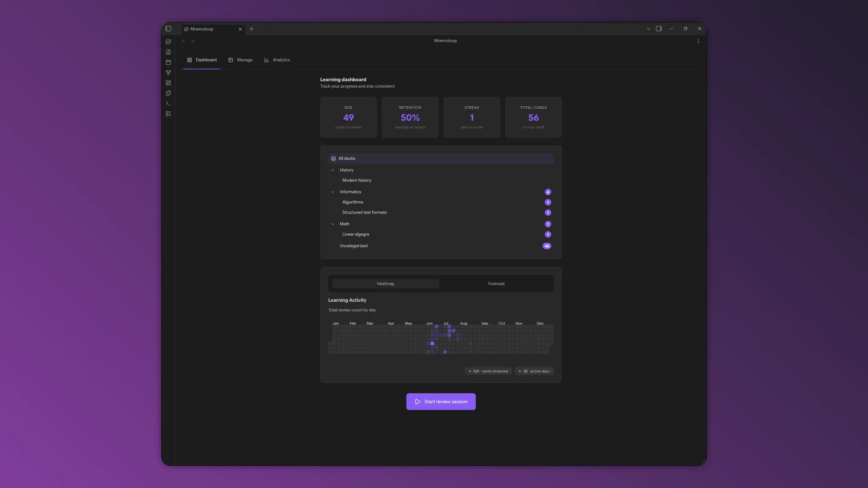
Task: Select the Modern history deck
Action: [356, 180]
